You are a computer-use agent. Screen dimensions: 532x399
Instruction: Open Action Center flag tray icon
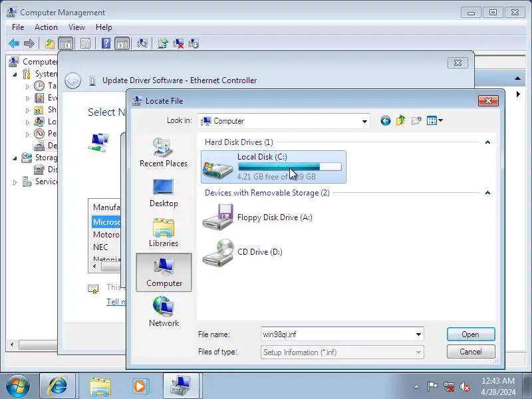pos(432,386)
